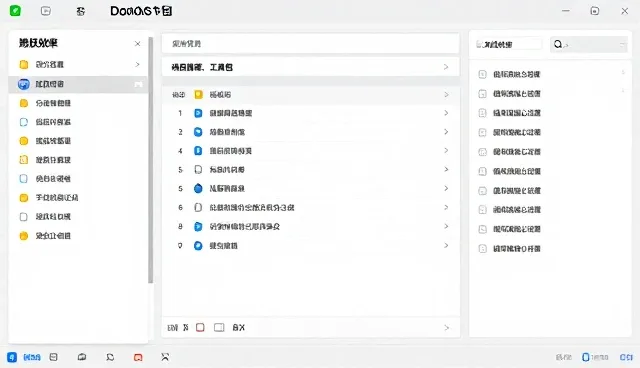The image size is (640, 368).
Task: Click the white document icon in the first row 5
Action: (x=198, y=169)
